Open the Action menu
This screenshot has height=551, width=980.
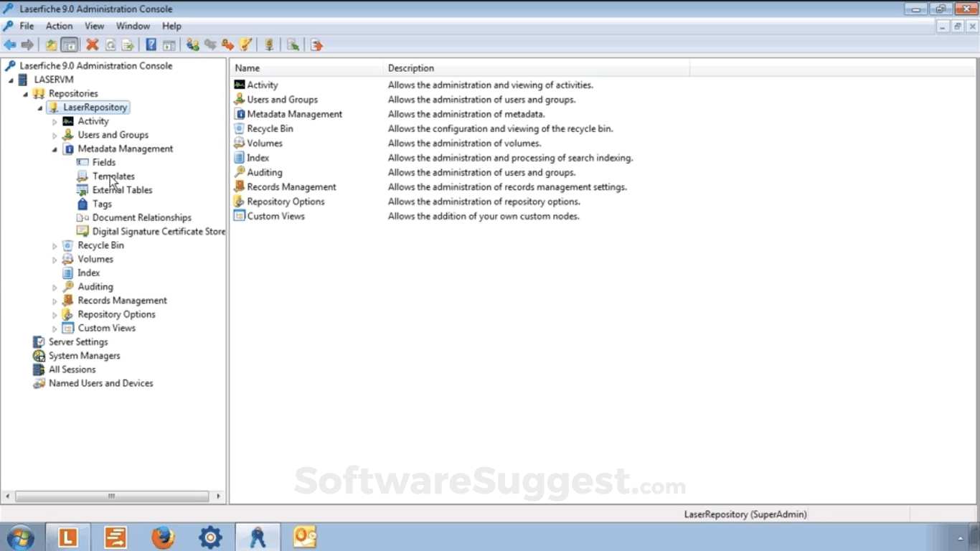click(60, 26)
